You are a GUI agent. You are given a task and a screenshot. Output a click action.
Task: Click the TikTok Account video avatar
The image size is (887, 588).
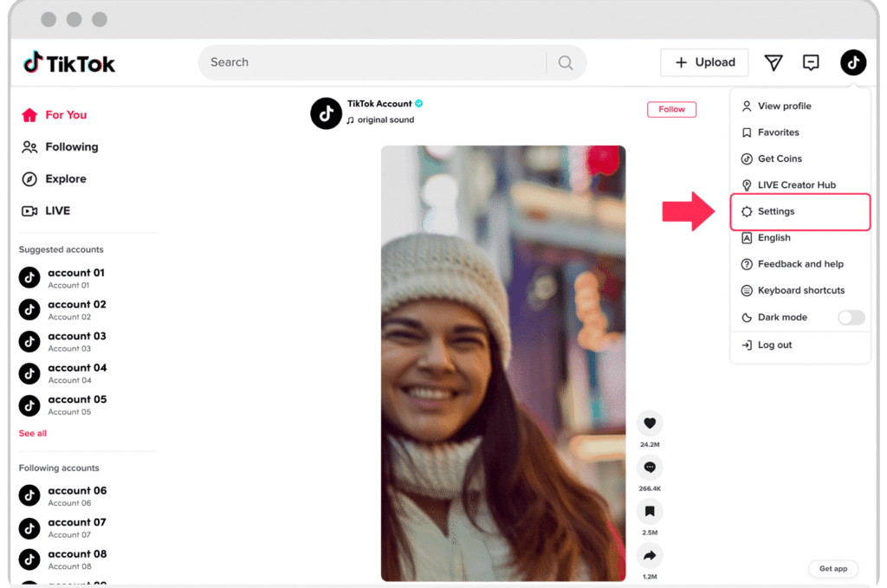coord(326,113)
